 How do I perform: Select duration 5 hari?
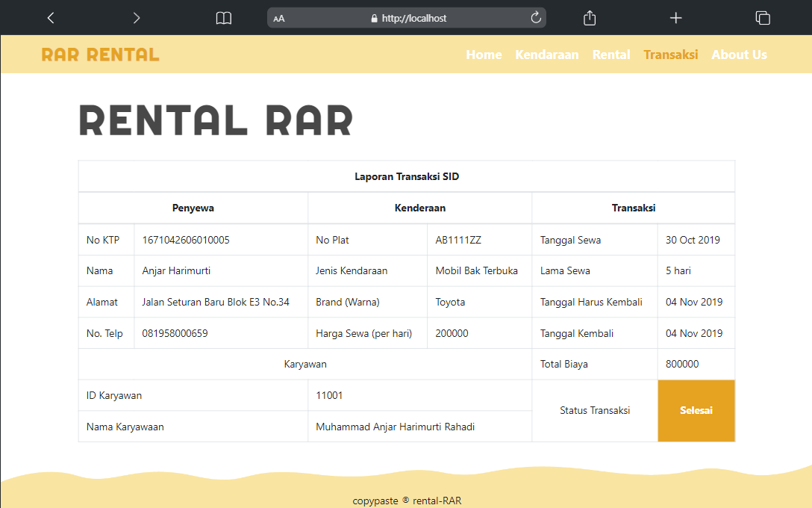click(678, 270)
